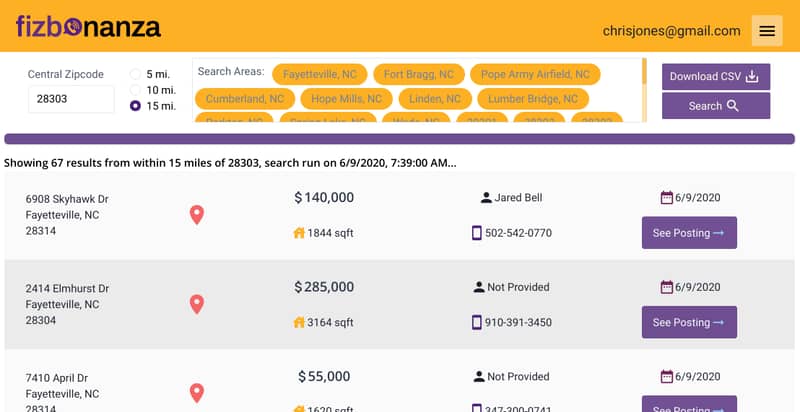Select the 15 mi. radius option

135,106
